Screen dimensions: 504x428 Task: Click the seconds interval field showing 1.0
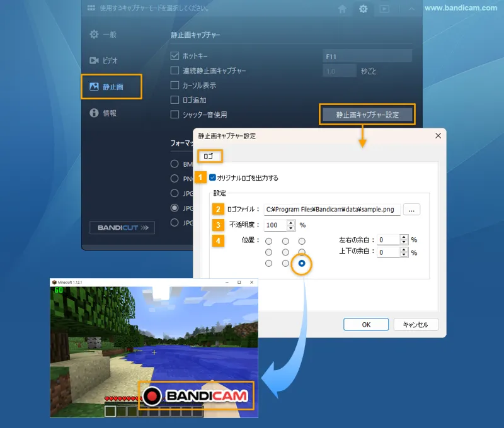pos(340,71)
